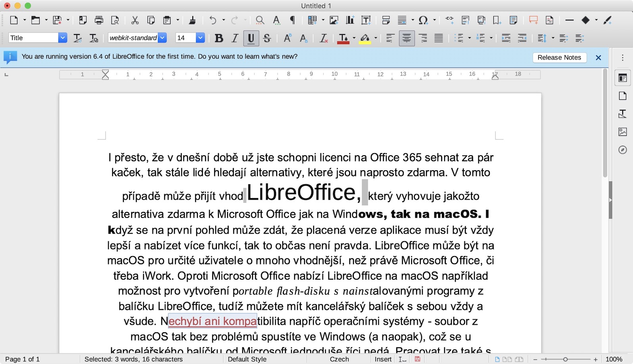
Task: Insert a bookmark
Action: pos(497,20)
